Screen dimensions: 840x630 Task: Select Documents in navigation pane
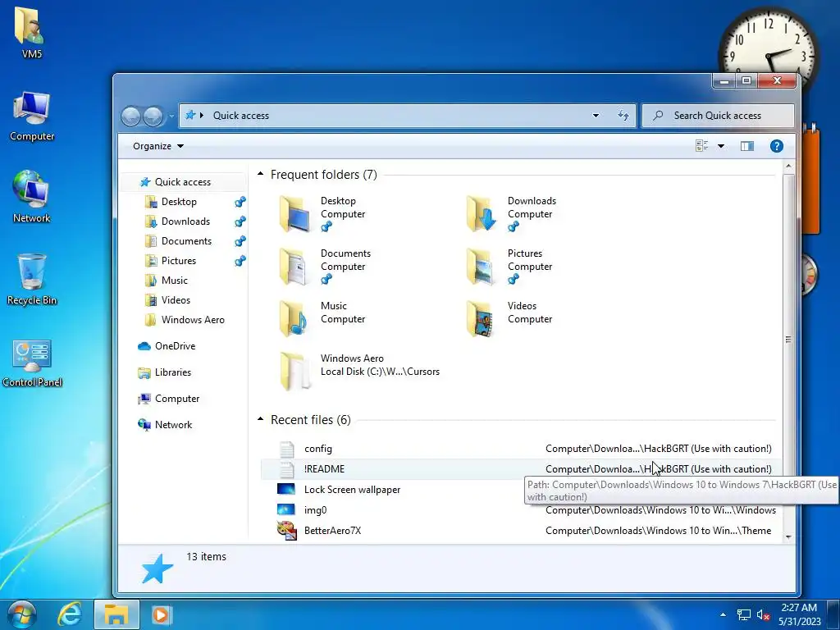(186, 241)
